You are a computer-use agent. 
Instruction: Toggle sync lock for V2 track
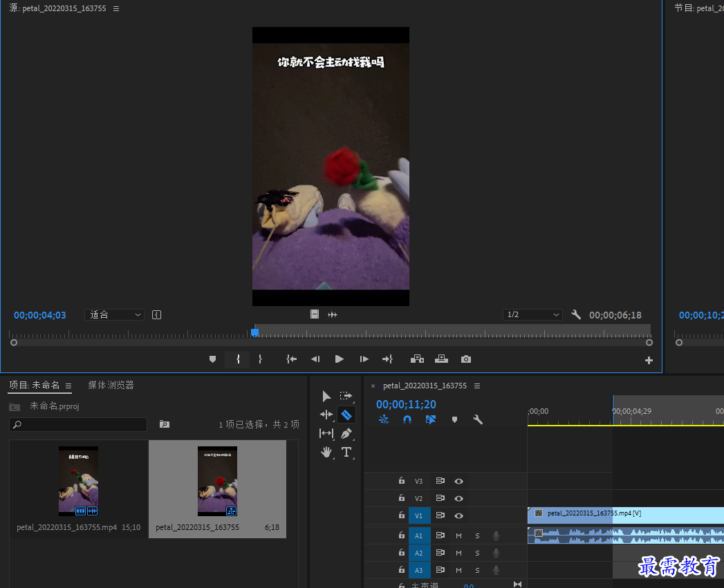[440, 498]
